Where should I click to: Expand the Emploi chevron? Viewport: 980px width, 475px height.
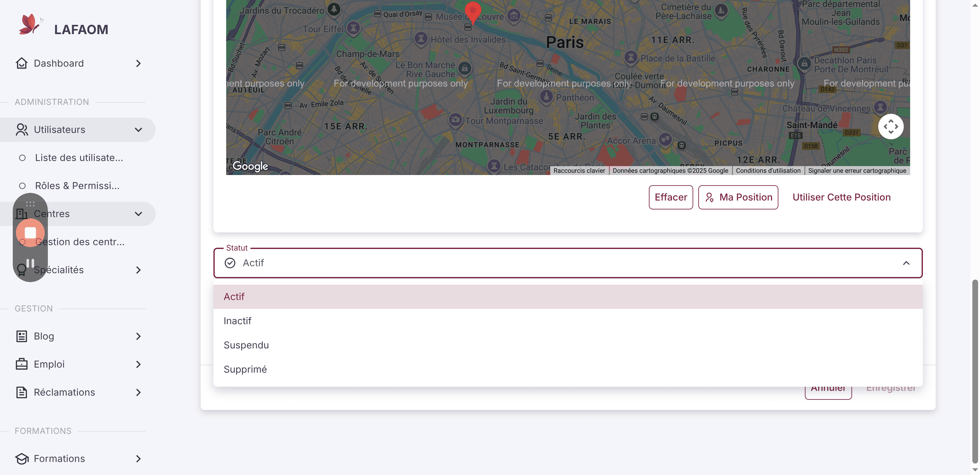tap(138, 364)
